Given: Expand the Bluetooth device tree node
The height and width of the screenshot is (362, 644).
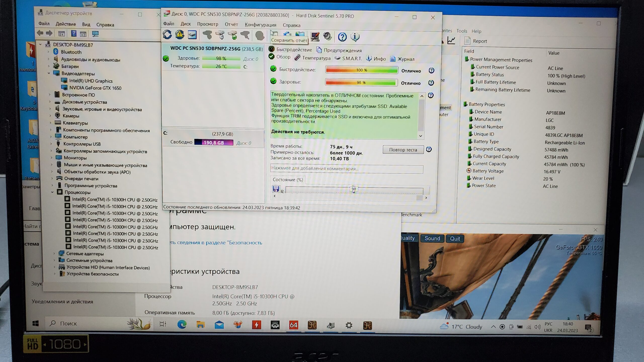Looking at the screenshot, I should (49, 52).
